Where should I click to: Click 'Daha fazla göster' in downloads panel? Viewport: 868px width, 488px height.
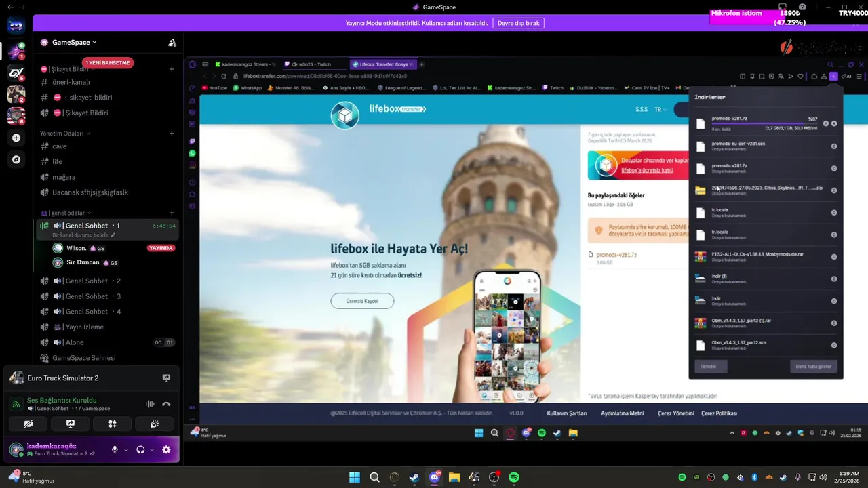click(x=813, y=366)
